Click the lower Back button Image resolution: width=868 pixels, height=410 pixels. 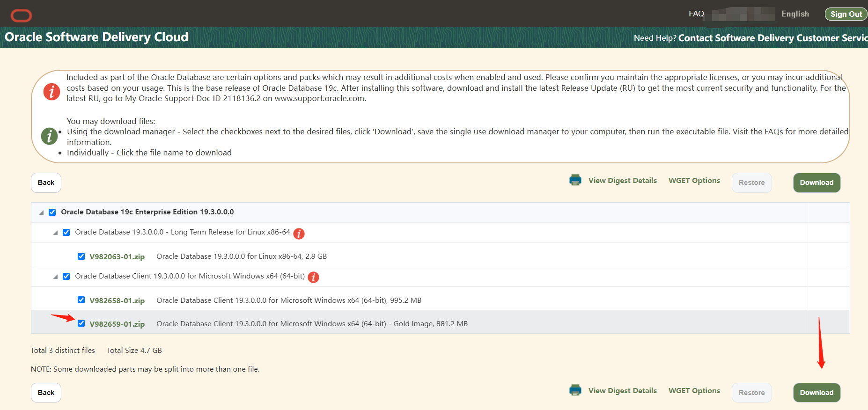[x=46, y=393]
